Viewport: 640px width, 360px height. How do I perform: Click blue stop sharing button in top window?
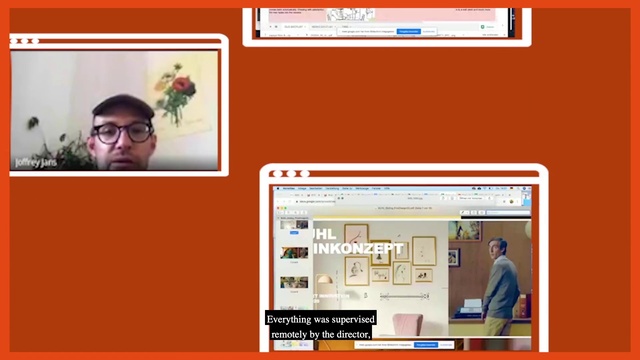click(x=409, y=31)
